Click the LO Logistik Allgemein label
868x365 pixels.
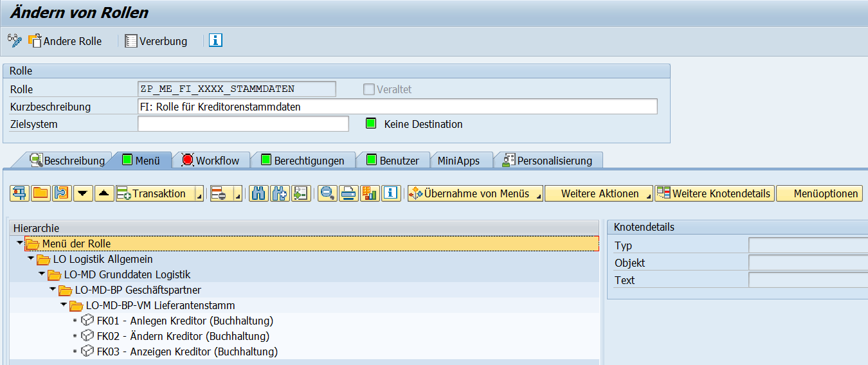(103, 259)
